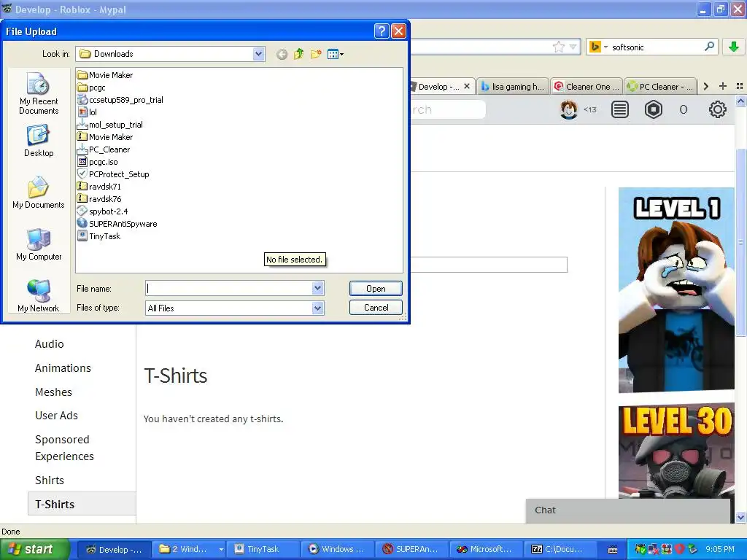Select the lol file
The width and height of the screenshot is (747, 560).
(88, 112)
